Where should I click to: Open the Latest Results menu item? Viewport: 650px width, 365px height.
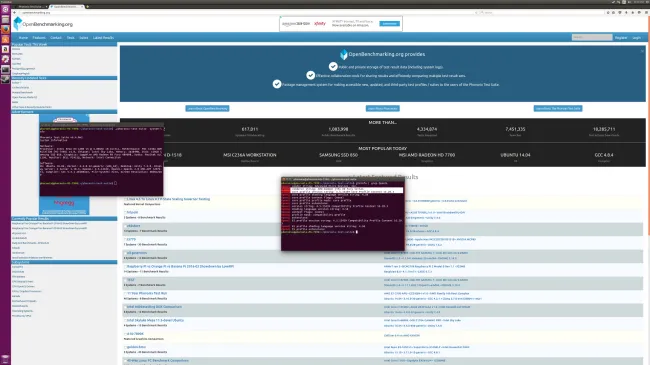click(103, 38)
